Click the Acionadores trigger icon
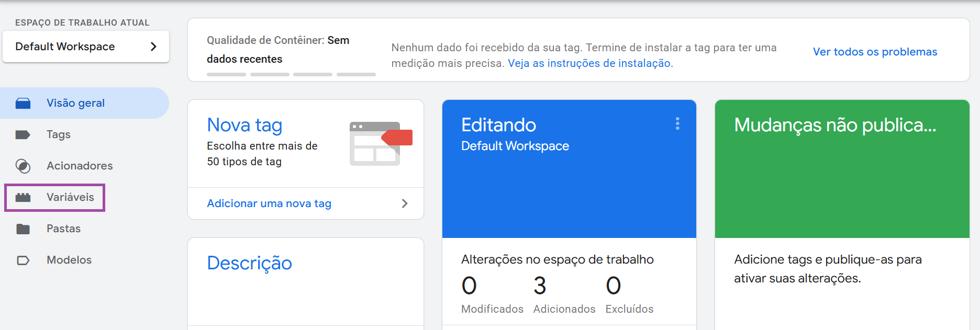 click(x=23, y=166)
